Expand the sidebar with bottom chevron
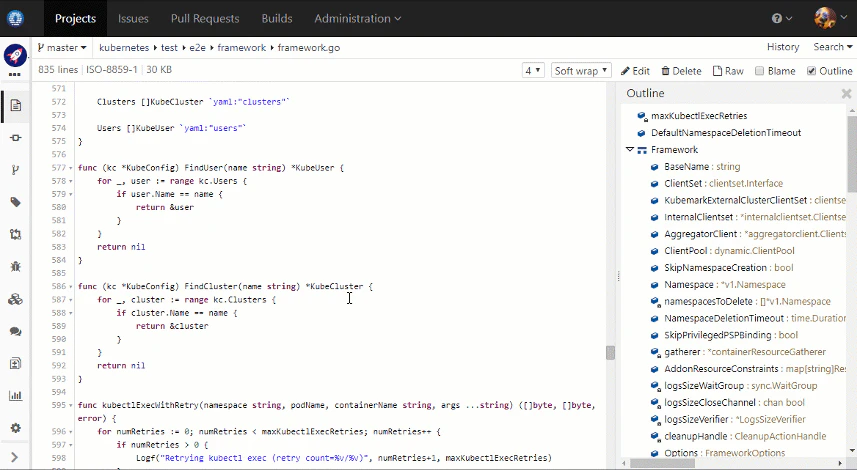This screenshot has height=470, width=857. [15, 457]
